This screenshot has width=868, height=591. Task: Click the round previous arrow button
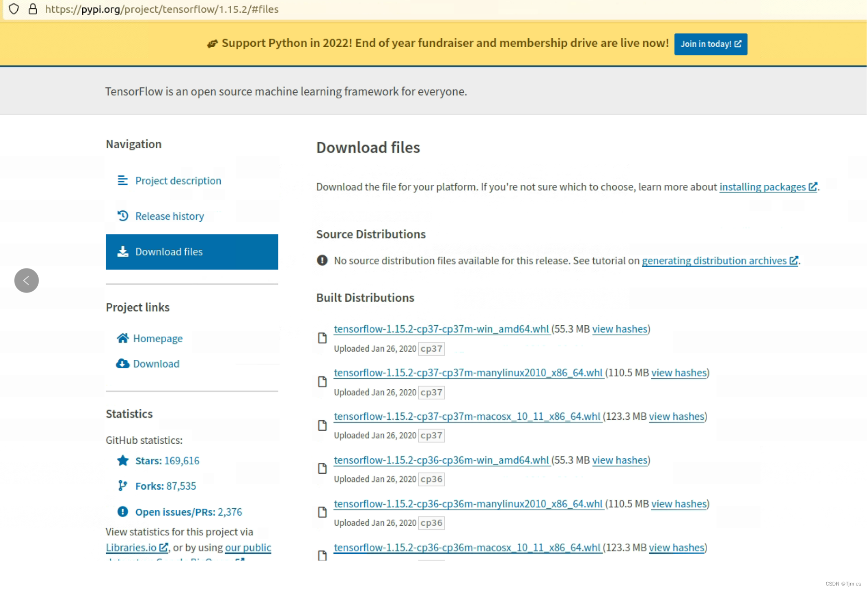26,281
